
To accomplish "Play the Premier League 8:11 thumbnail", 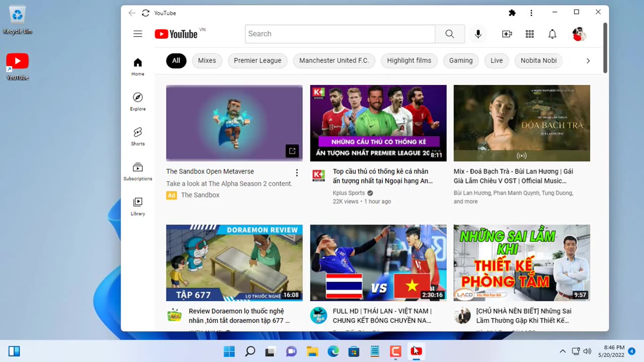I will click(378, 123).
